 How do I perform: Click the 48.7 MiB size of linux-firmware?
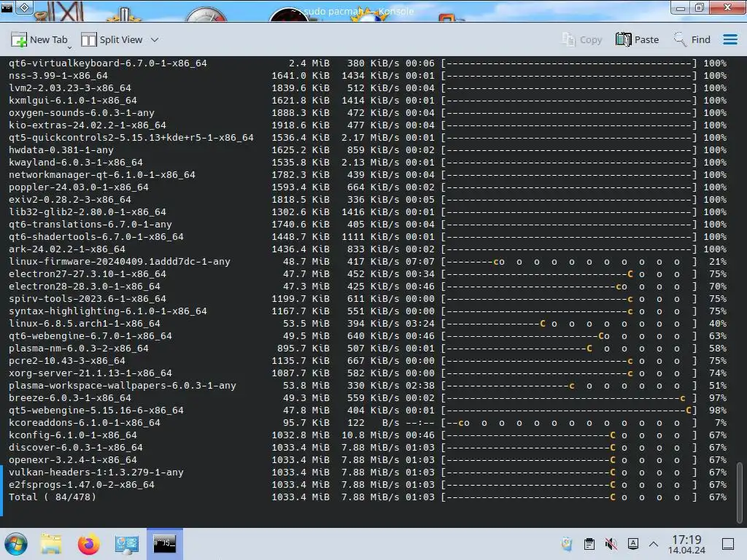pyautogui.click(x=306, y=262)
